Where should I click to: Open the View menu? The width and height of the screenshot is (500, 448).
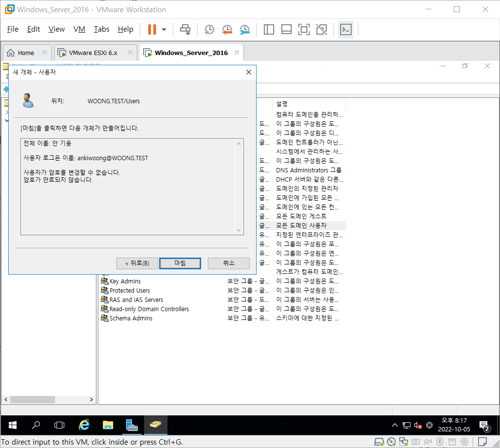pyautogui.click(x=56, y=29)
